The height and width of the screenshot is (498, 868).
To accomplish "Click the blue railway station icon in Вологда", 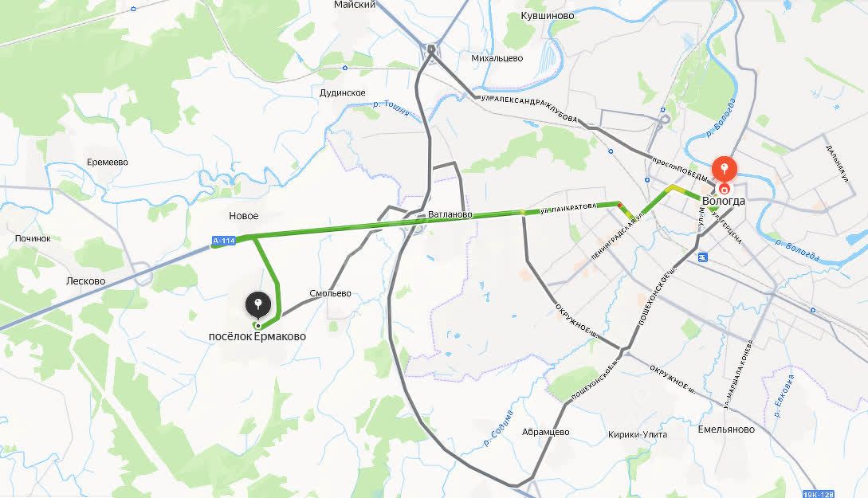I will pos(702,257).
